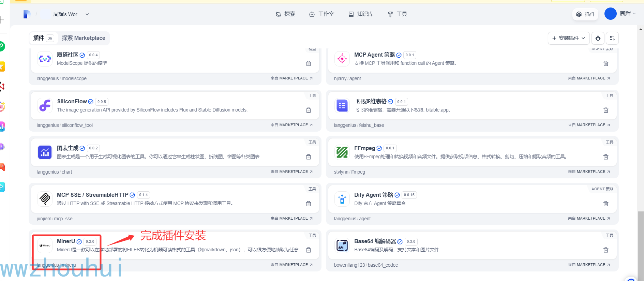Click the Dify Agent 策略 plugin icon
Screen dimensions: 644x281
342,199
